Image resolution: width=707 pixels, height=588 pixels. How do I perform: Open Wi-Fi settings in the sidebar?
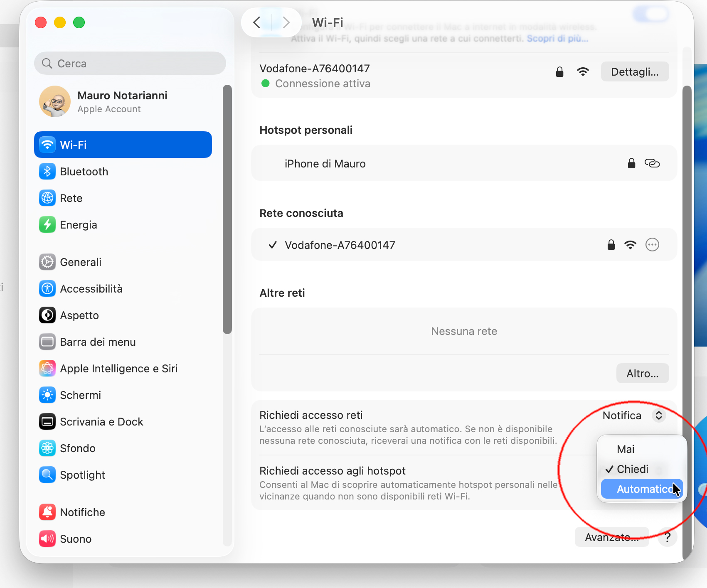coord(123,145)
